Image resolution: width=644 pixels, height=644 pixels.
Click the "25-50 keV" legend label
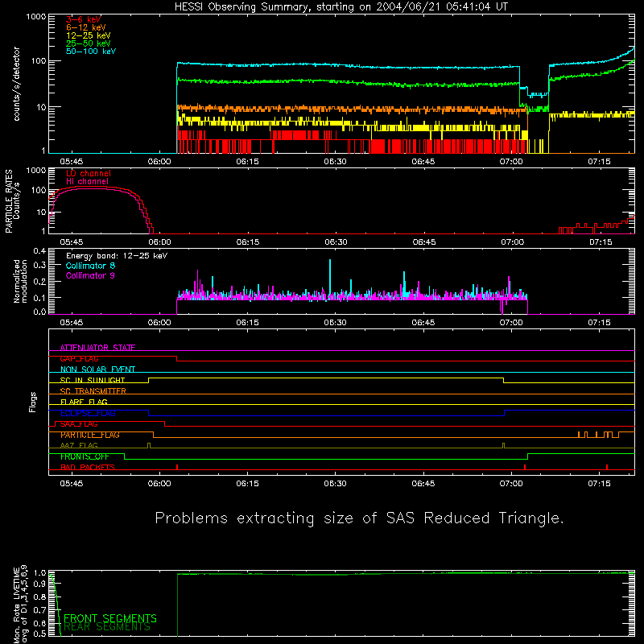pos(89,43)
